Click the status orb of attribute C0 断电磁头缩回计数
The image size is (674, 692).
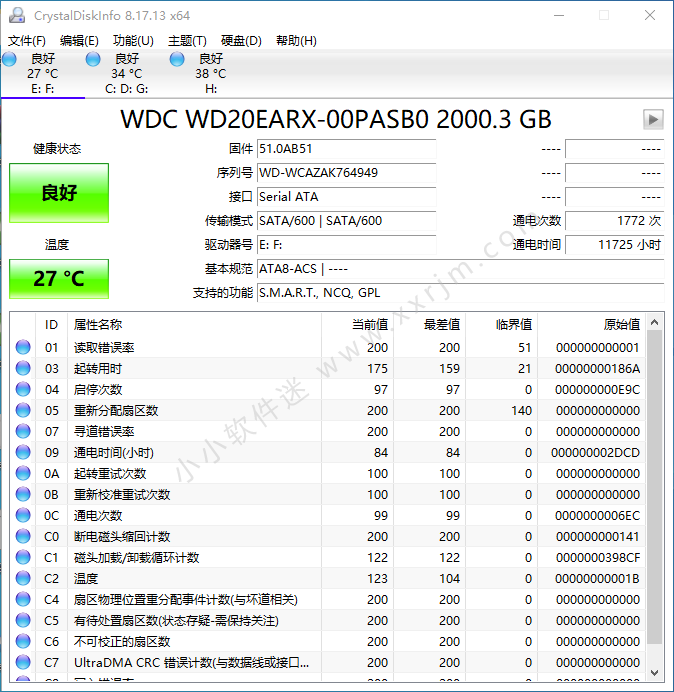click(23, 536)
